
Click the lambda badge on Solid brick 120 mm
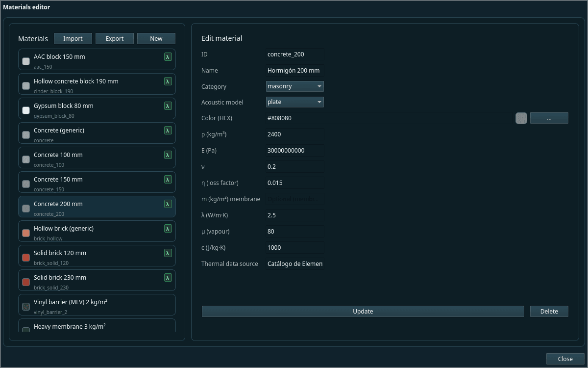168,253
